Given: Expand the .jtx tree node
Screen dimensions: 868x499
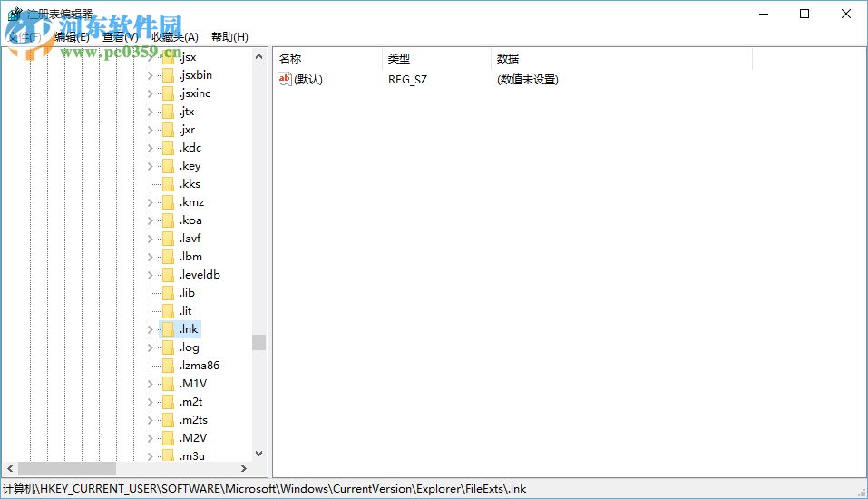Looking at the screenshot, I should pyautogui.click(x=150, y=112).
